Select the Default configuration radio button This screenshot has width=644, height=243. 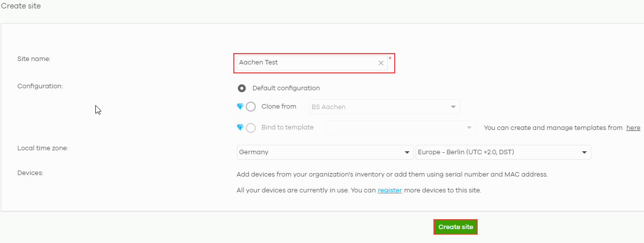242,88
